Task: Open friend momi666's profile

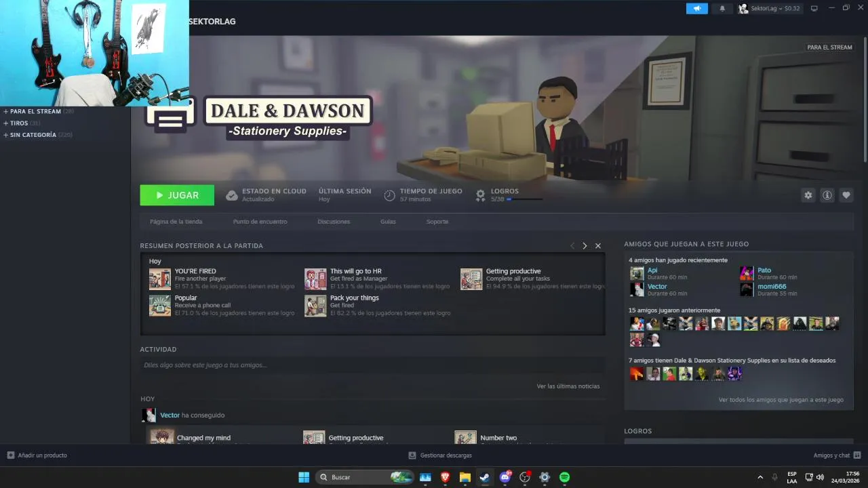Action: pyautogui.click(x=772, y=286)
